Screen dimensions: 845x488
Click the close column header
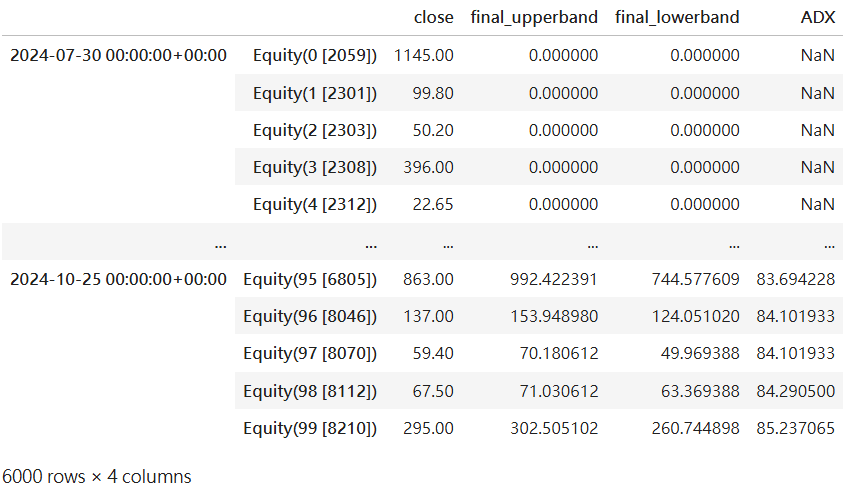coord(433,17)
